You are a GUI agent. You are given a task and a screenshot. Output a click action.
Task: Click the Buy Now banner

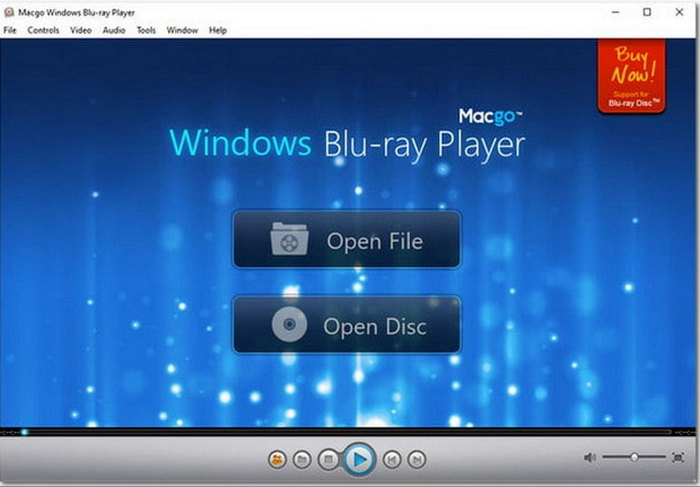tap(632, 76)
